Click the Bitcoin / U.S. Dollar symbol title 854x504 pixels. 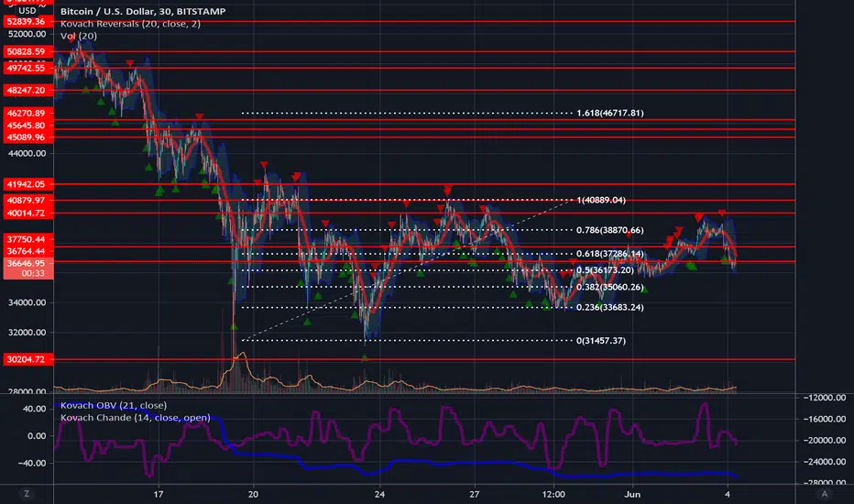point(143,11)
